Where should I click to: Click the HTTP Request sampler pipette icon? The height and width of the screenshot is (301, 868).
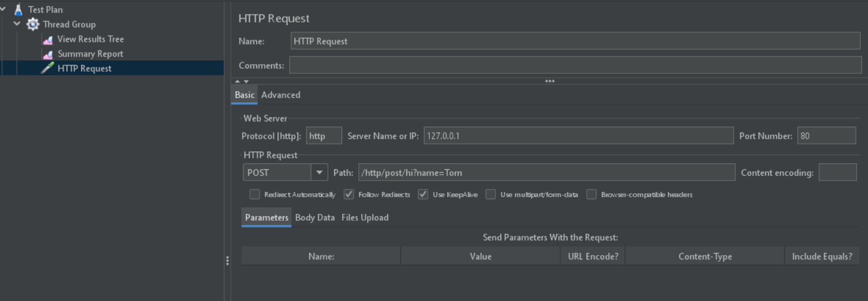coord(48,69)
